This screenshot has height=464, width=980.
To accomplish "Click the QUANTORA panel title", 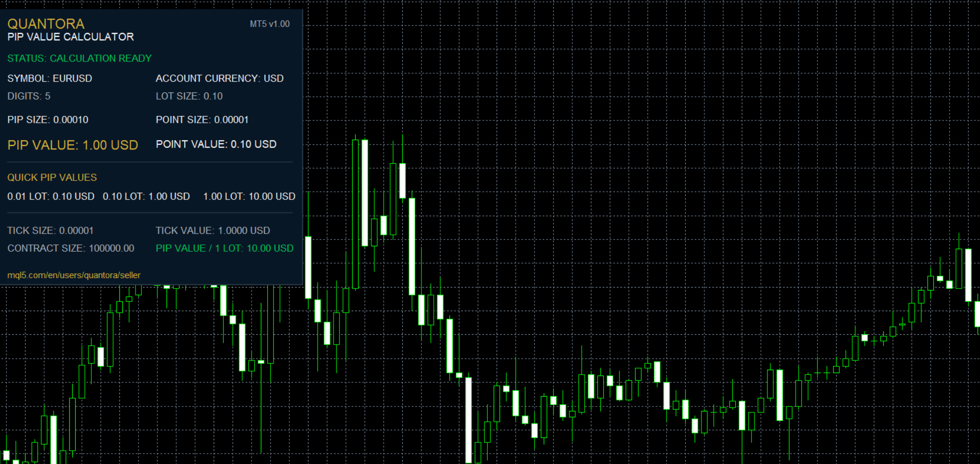I will coord(46,24).
